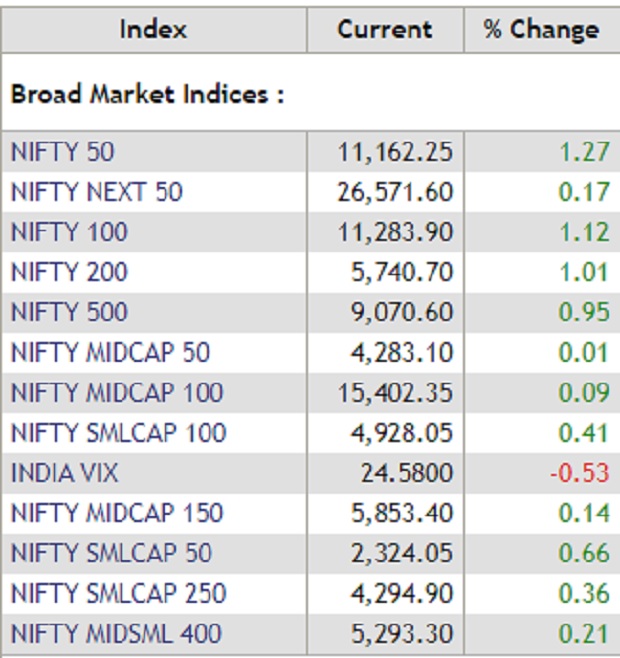
Task: Select NIFTY SMLCAP 100 link
Action: click(118, 433)
